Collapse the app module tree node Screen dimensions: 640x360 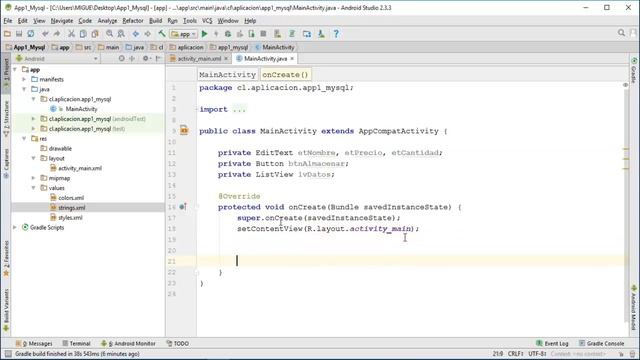(15, 69)
